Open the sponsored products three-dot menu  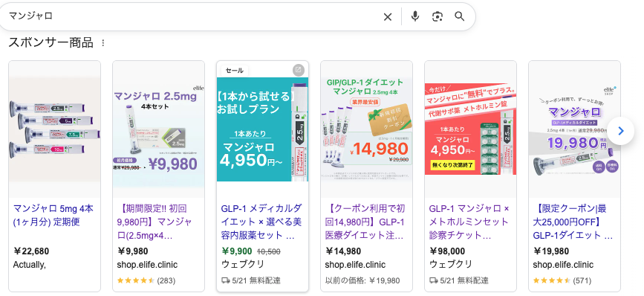click(x=103, y=42)
